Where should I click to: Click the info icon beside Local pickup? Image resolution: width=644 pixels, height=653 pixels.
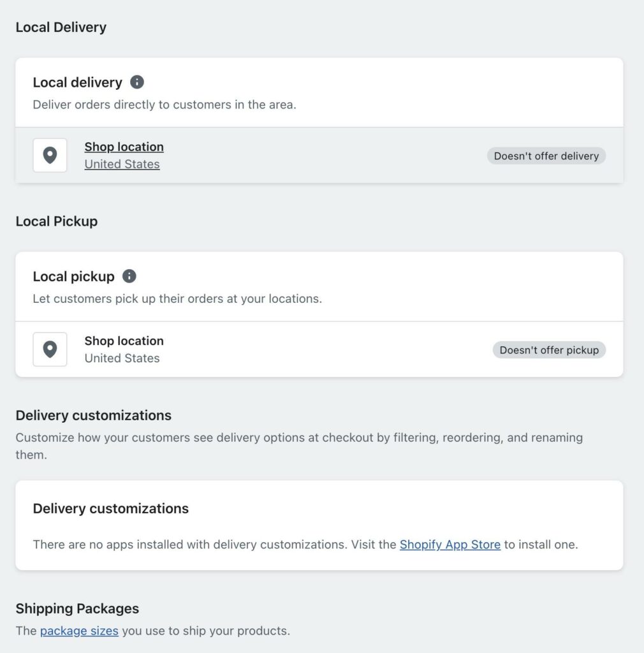[x=129, y=276]
